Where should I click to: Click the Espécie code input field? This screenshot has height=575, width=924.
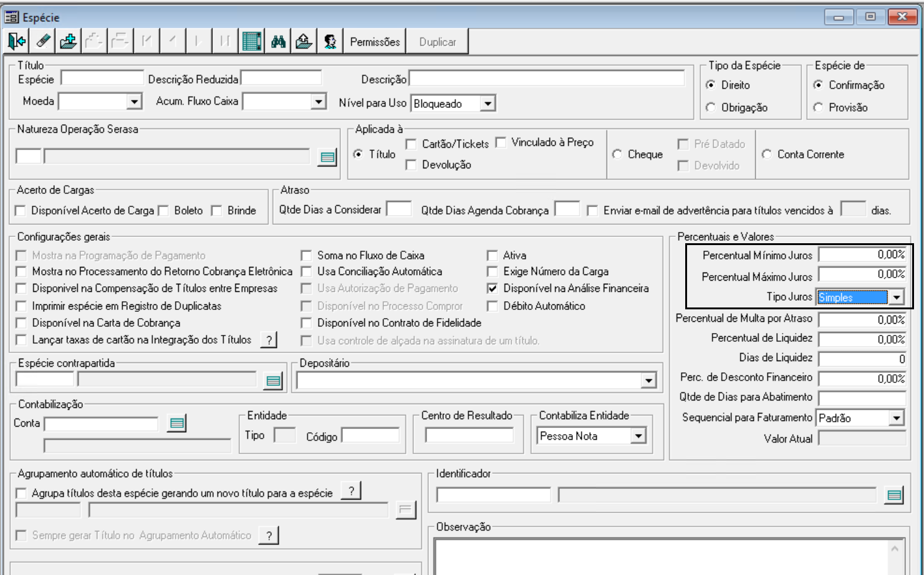point(102,79)
